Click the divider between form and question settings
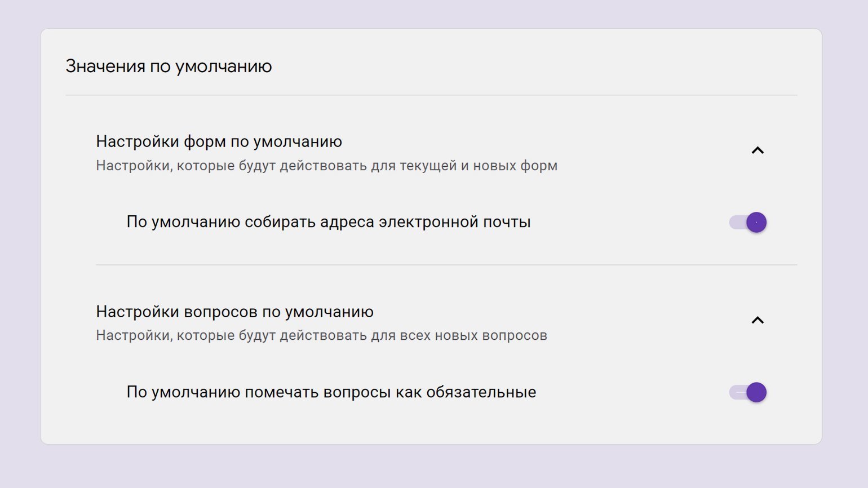The height and width of the screenshot is (488, 868). click(x=446, y=265)
